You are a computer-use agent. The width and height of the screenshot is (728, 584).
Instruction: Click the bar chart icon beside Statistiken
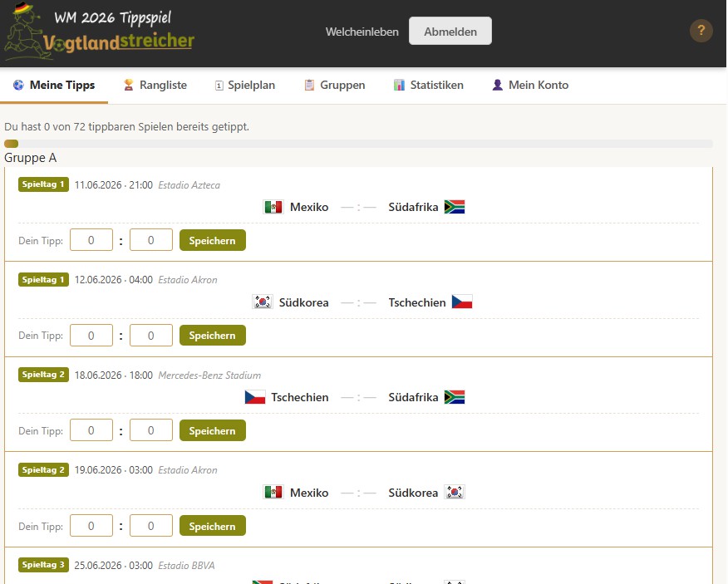[399, 85]
